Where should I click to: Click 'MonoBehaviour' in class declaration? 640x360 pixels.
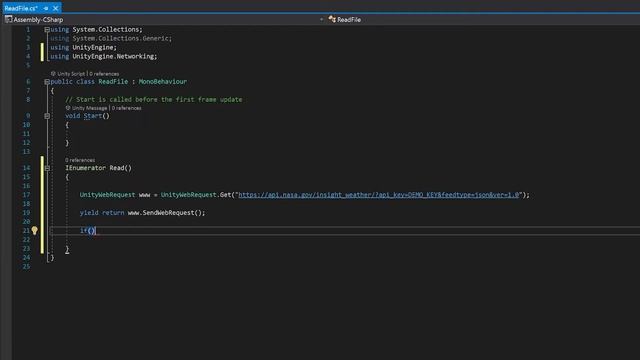click(162, 82)
